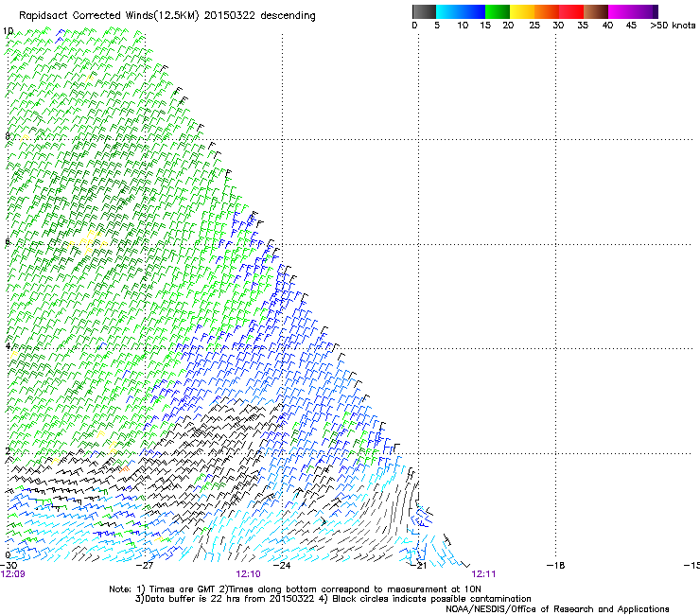Click the longitude axis label '-18'

tap(556, 566)
